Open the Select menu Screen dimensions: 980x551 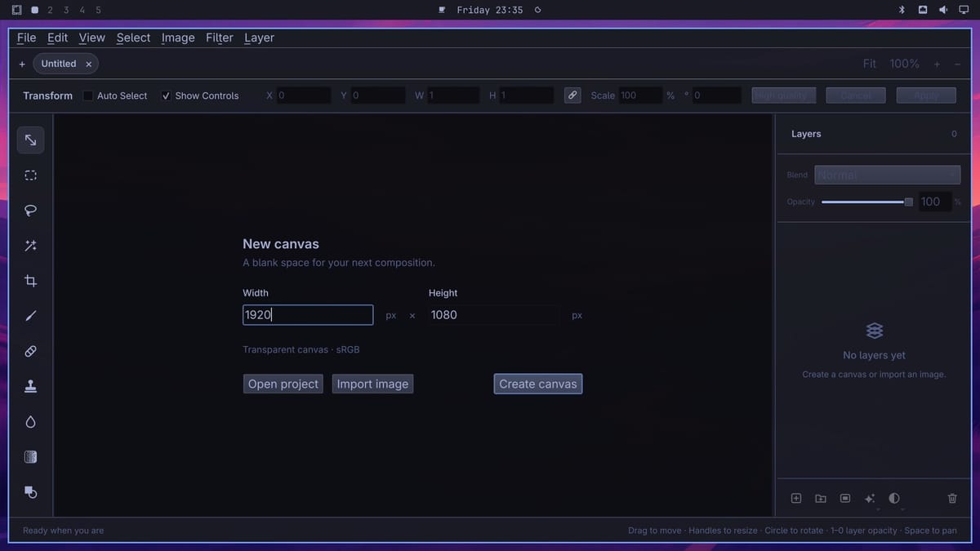133,38
